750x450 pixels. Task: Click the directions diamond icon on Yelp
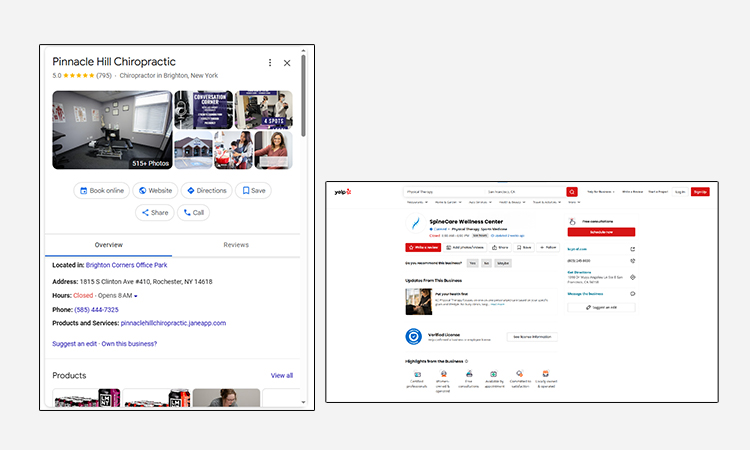click(632, 277)
